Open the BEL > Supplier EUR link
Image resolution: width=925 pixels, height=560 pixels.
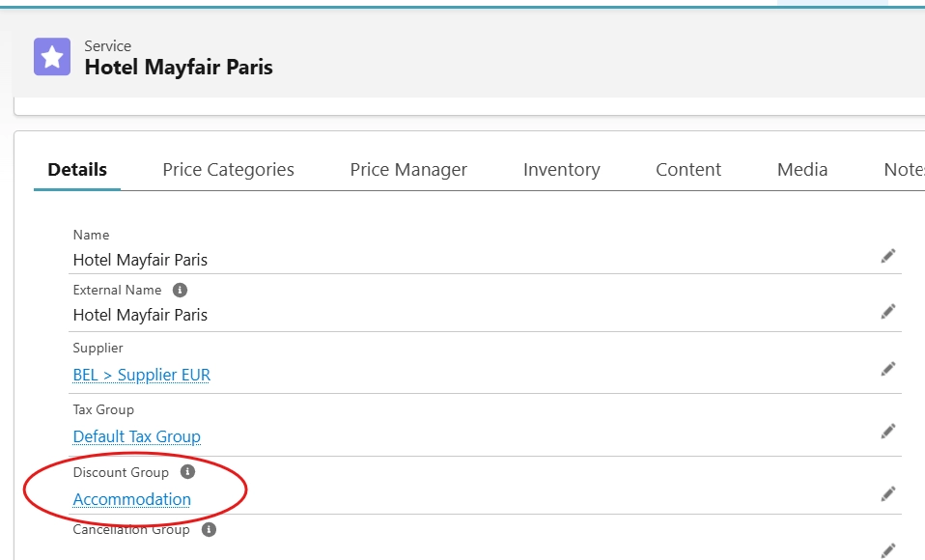tap(142, 375)
